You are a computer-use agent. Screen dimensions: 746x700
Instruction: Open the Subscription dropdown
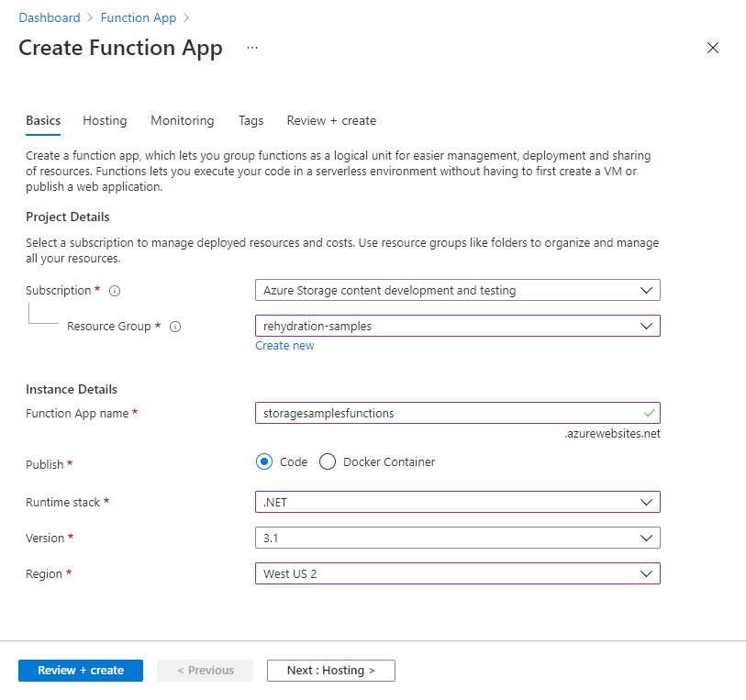coord(457,290)
